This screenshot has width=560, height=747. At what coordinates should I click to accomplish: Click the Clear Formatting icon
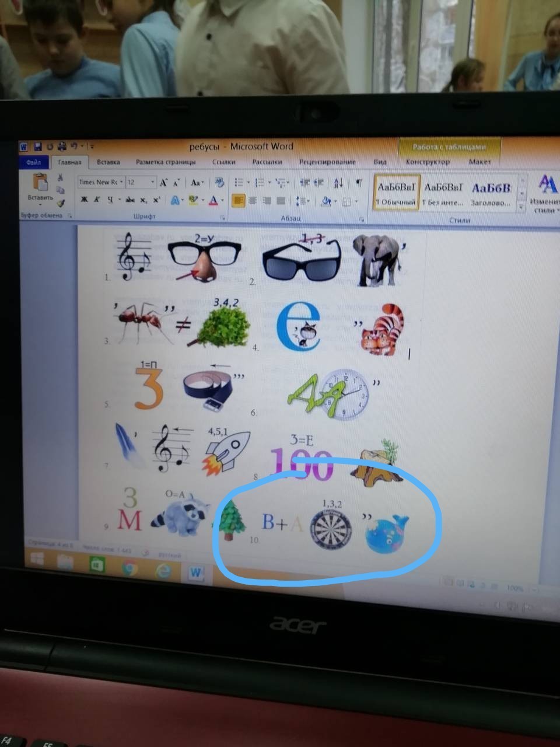point(219,182)
